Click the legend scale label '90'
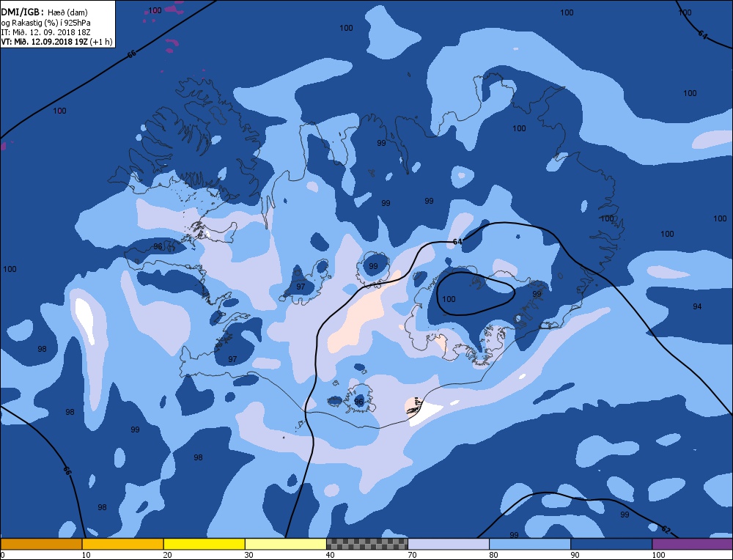 click(x=575, y=555)
